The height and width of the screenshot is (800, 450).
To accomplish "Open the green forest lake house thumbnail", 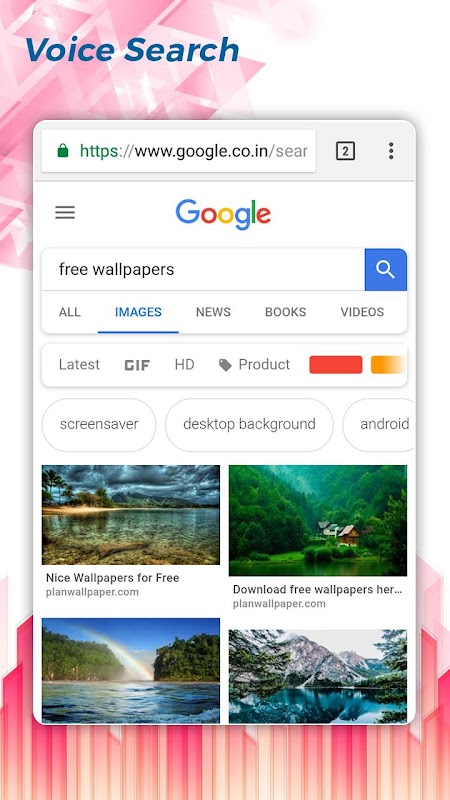I will (318, 520).
